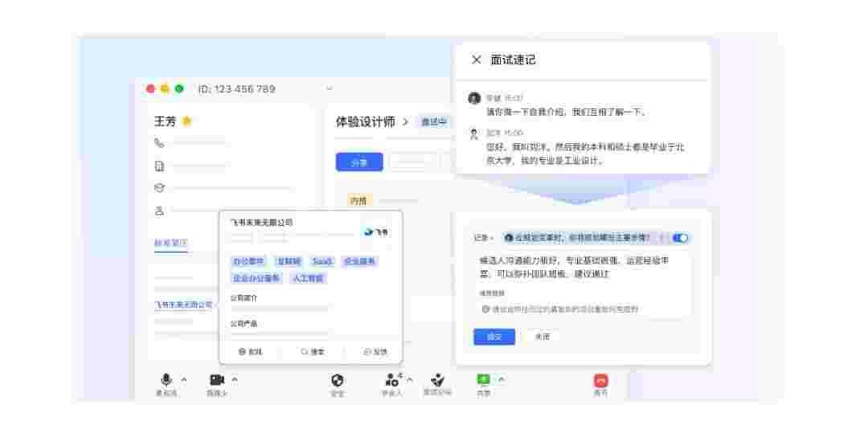The height and width of the screenshot is (434, 868).
Task: Click the 互联网 tag
Action: [289, 261]
